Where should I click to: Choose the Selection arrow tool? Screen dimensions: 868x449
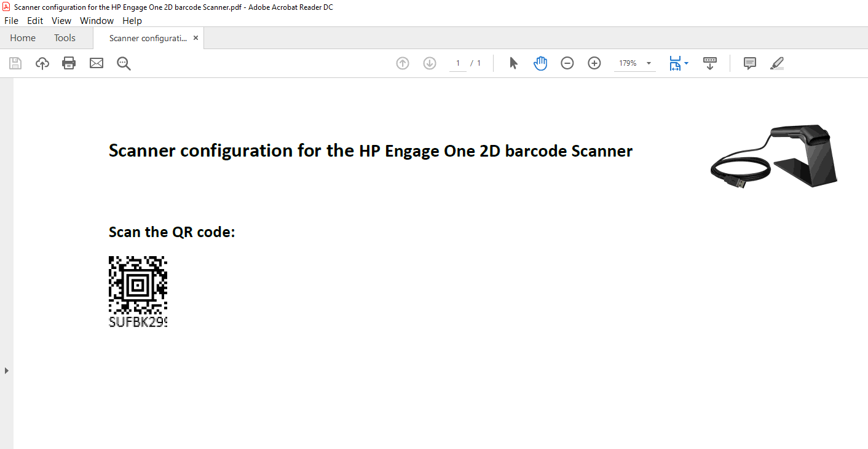[514, 63]
